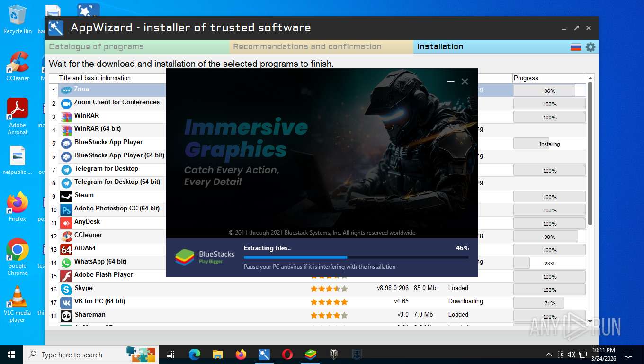Click the Adobe Flash Player icon
The width and height of the screenshot is (644, 364).
(x=66, y=276)
